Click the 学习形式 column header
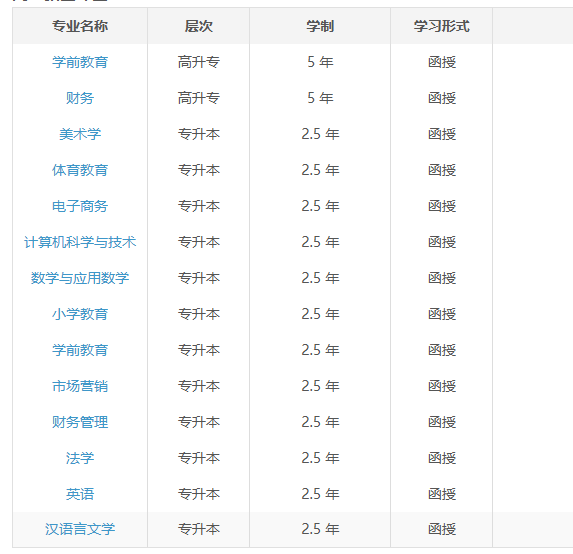Image resolution: width=573 pixels, height=554 pixels. click(441, 26)
